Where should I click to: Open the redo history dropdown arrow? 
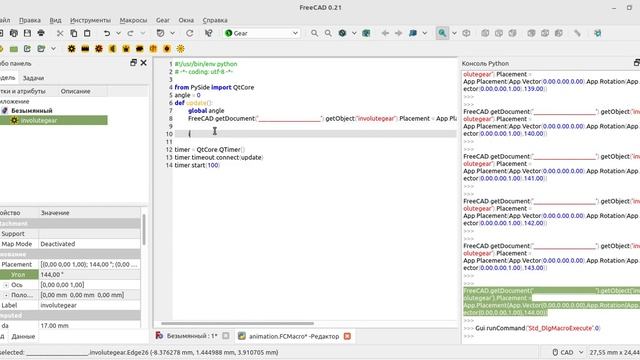coord(143,33)
